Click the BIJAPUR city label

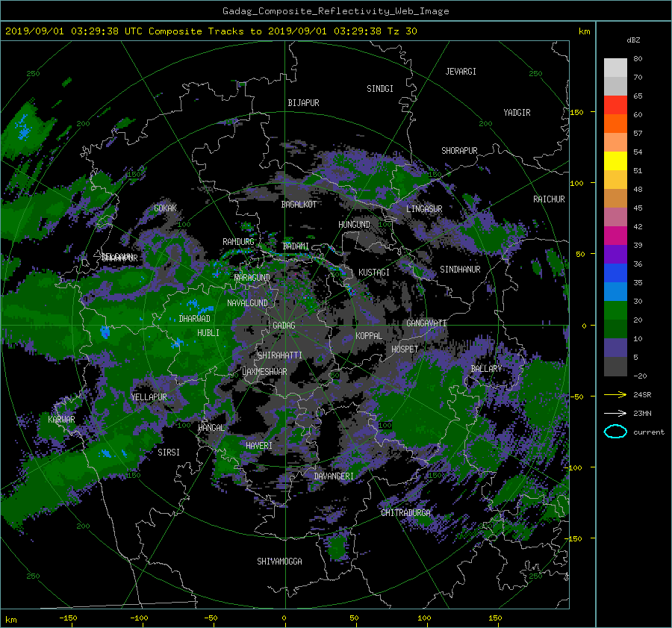click(303, 103)
